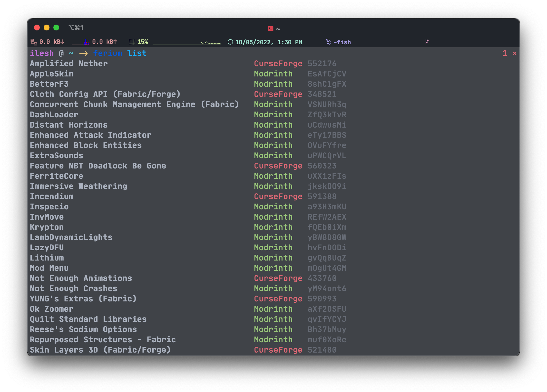Image resolution: width=547 pixels, height=392 pixels.
Task: Click the red terminal icon in title bar
Action: click(x=270, y=29)
